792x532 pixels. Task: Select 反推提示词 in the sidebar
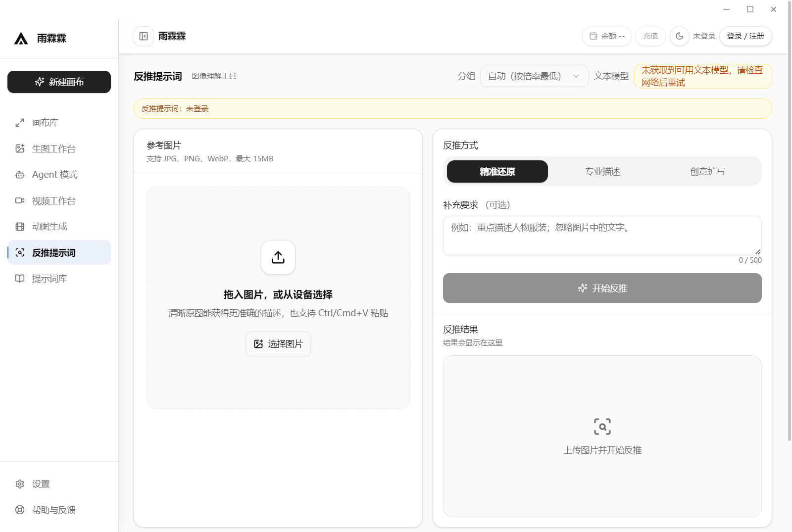tap(59, 252)
